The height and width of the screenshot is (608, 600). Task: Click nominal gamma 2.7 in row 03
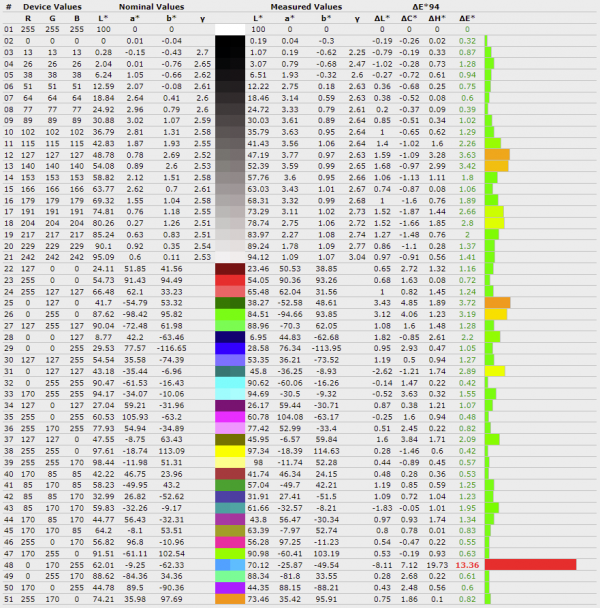(202, 52)
